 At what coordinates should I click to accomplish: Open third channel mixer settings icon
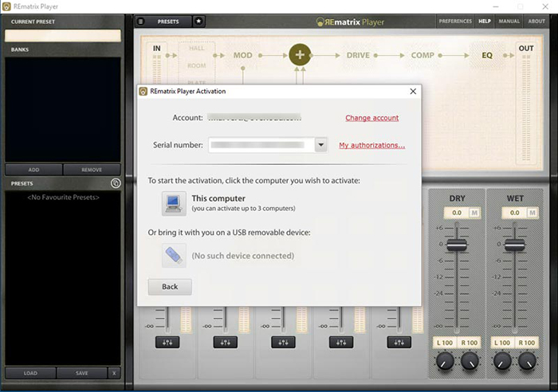(283, 342)
